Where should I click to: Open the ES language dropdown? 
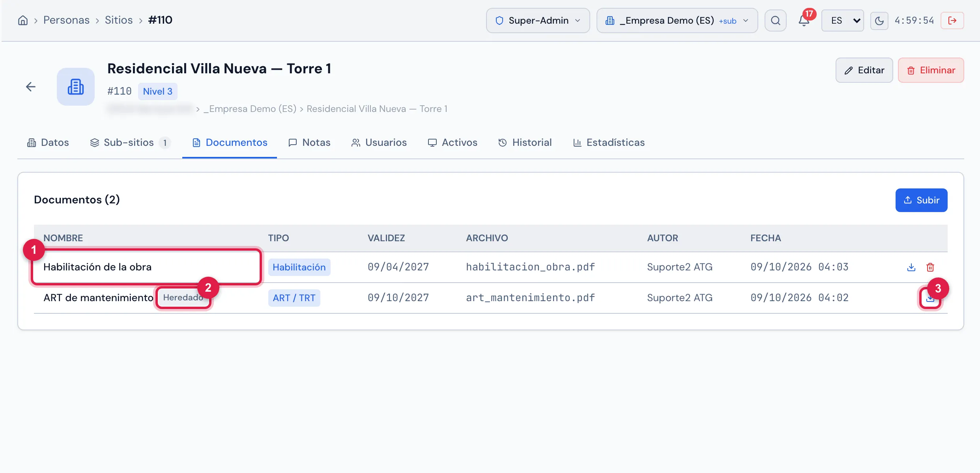pyautogui.click(x=842, y=20)
